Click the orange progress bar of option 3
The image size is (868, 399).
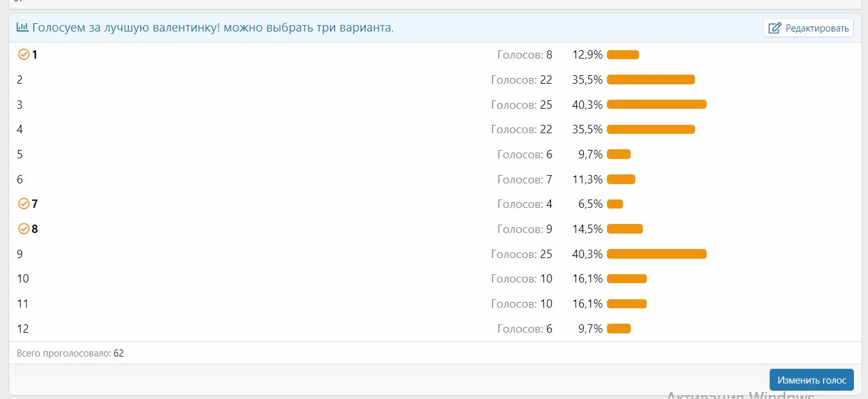pos(656,104)
